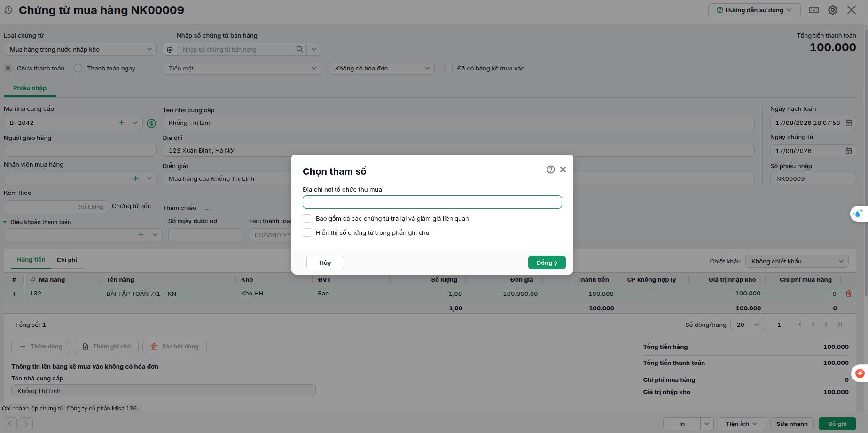Tick the Đã có bảng kê mua vào checkbox
The height and width of the screenshot is (433, 868).
[448, 68]
